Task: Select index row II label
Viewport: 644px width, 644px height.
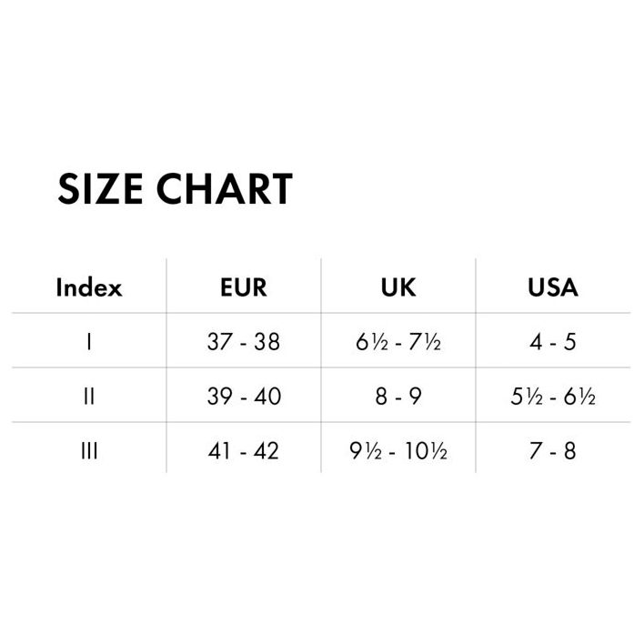Action: click(89, 397)
